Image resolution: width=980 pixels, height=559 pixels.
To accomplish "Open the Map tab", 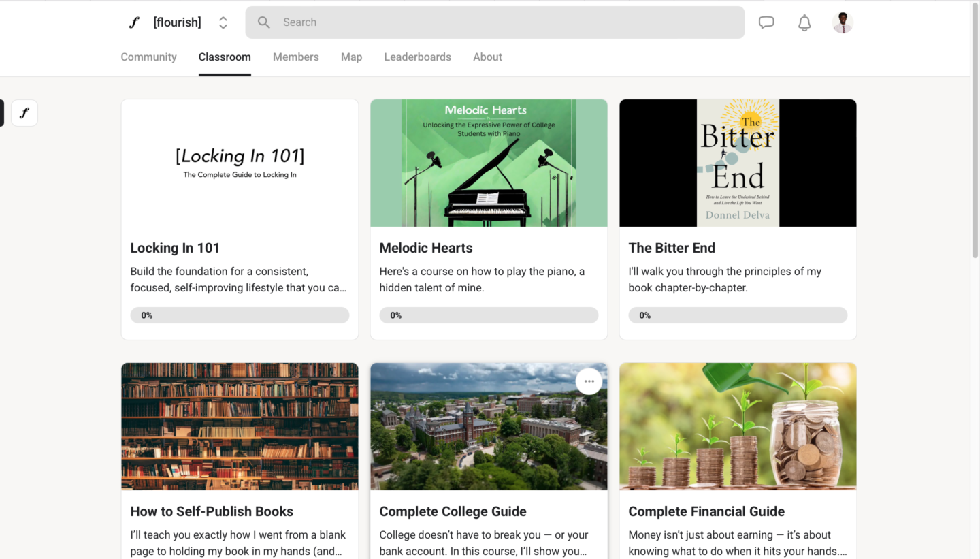I will click(351, 57).
